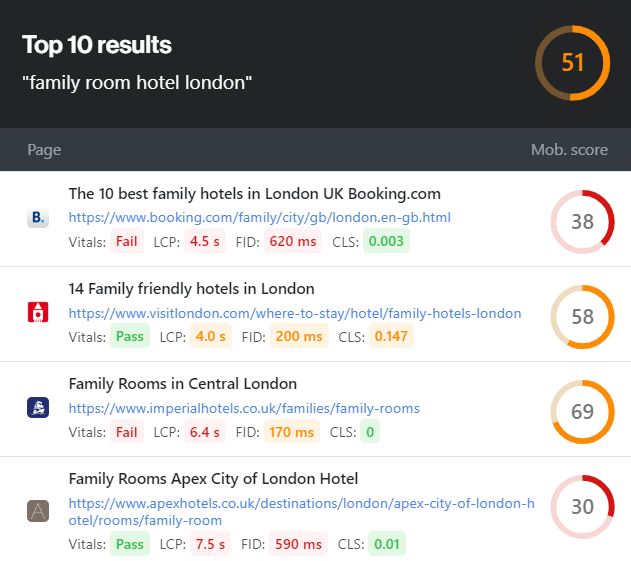Open the apexhotels.co.uk family-room link
The height and width of the screenshot is (561, 631).
[301, 512]
